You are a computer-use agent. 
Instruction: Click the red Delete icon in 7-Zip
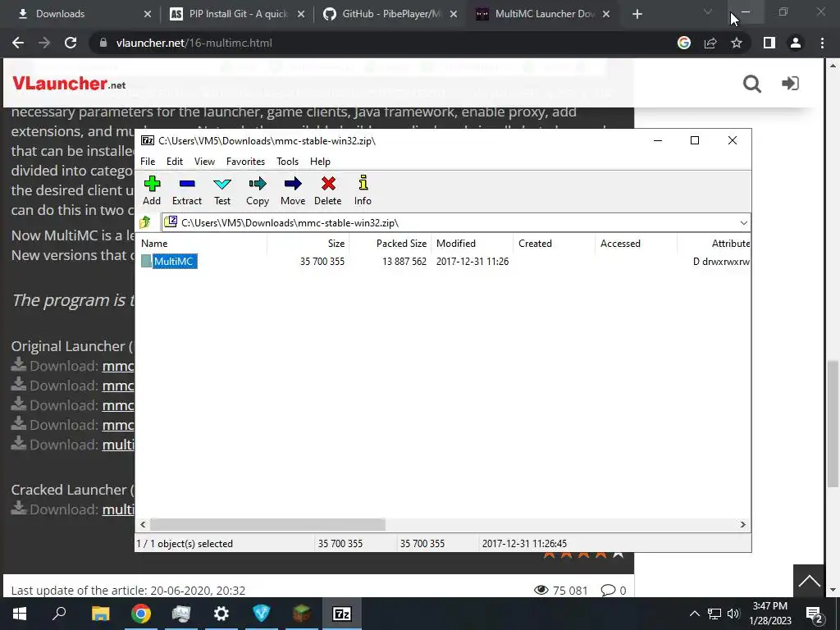pos(328,190)
